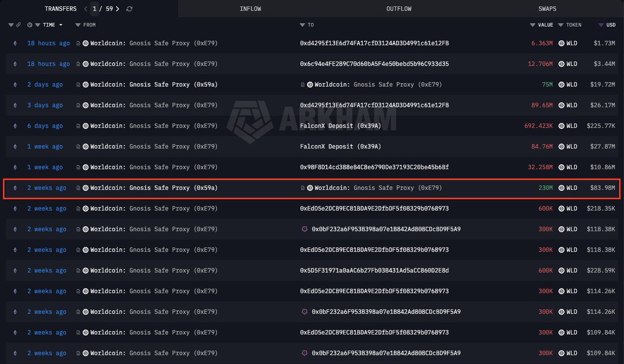Switch to the TRANSFERS tab

[x=60, y=9]
